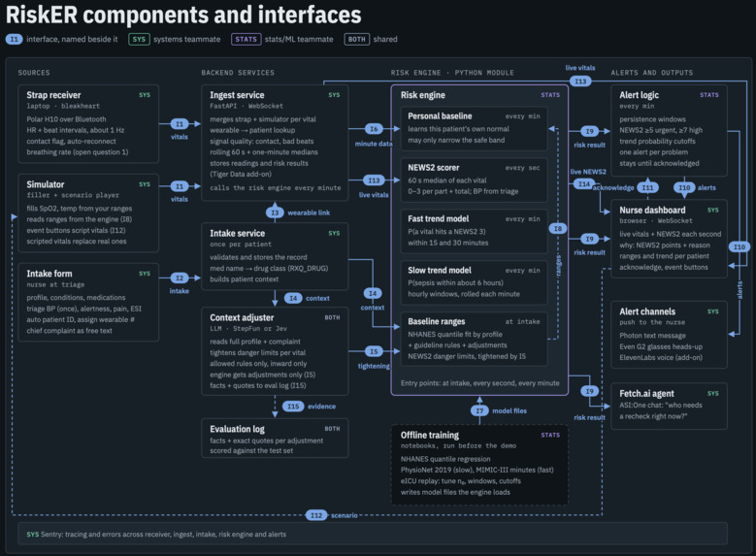Select the STATS badge in the legend

click(246, 39)
